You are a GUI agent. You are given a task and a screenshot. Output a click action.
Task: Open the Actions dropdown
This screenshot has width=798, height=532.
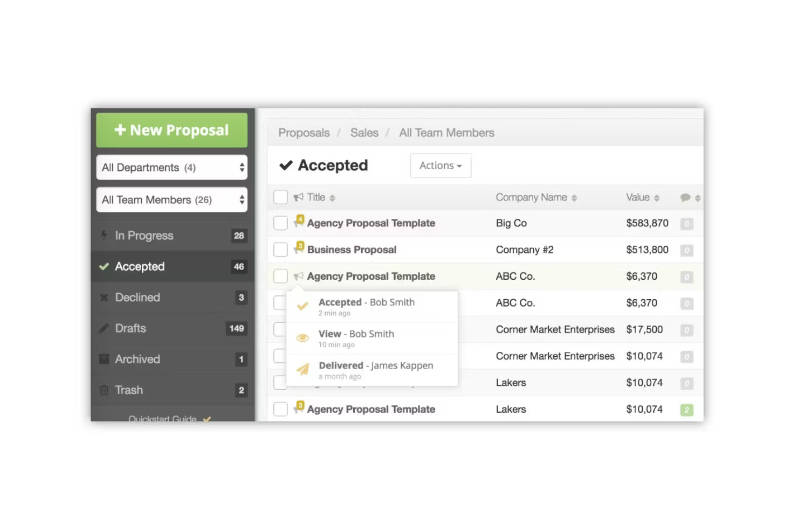point(440,165)
